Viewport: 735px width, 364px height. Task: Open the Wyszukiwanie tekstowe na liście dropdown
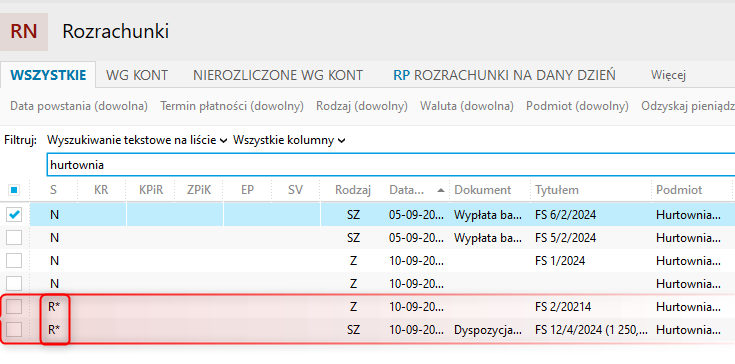[137, 140]
